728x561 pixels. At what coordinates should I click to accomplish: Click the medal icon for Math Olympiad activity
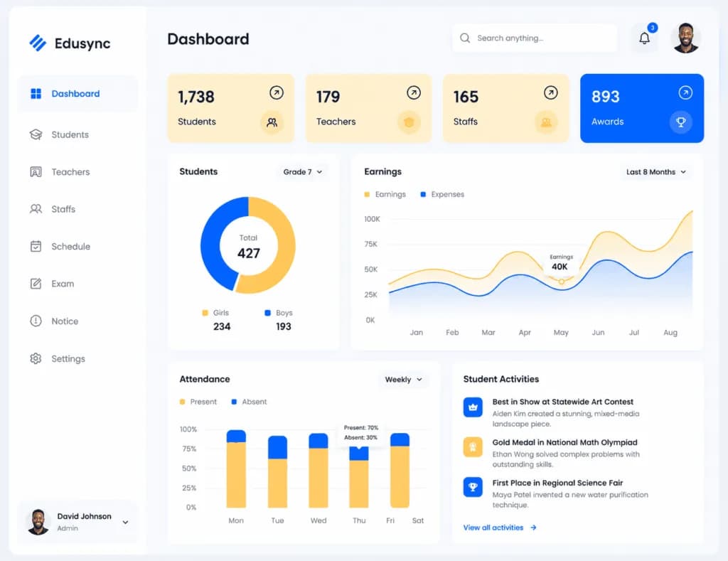(x=473, y=448)
